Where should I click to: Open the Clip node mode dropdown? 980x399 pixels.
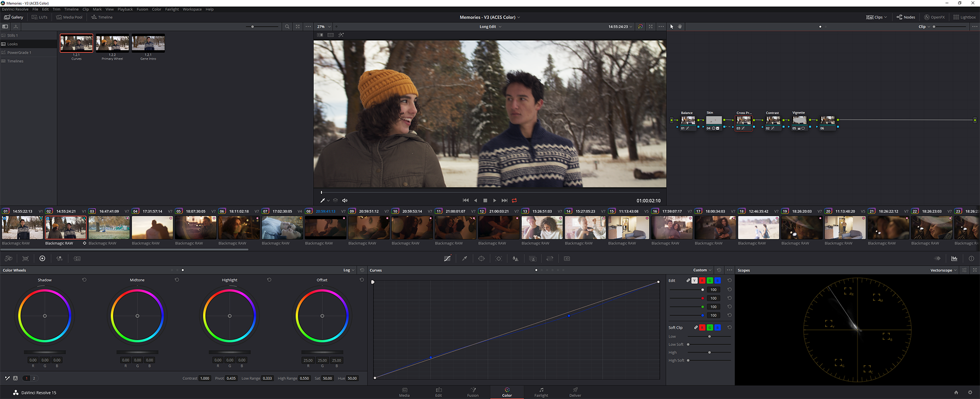924,26
